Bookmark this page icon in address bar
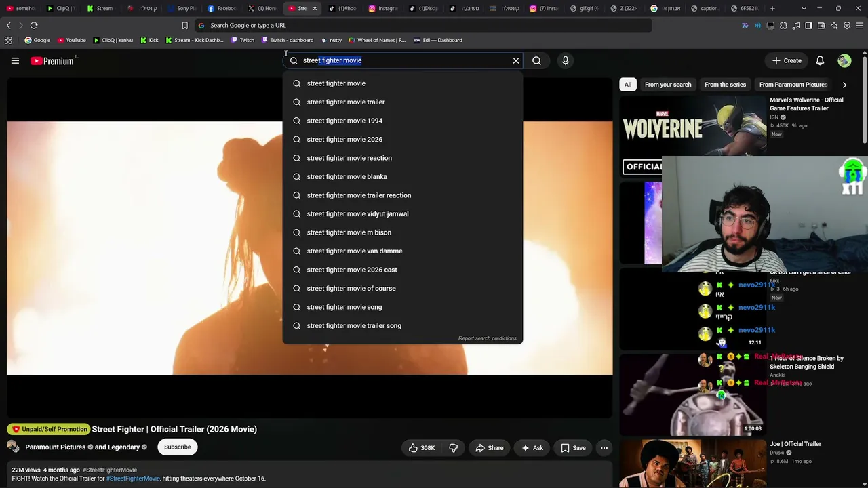The width and height of the screenshot is (868, 488). [x=184, y=25]
